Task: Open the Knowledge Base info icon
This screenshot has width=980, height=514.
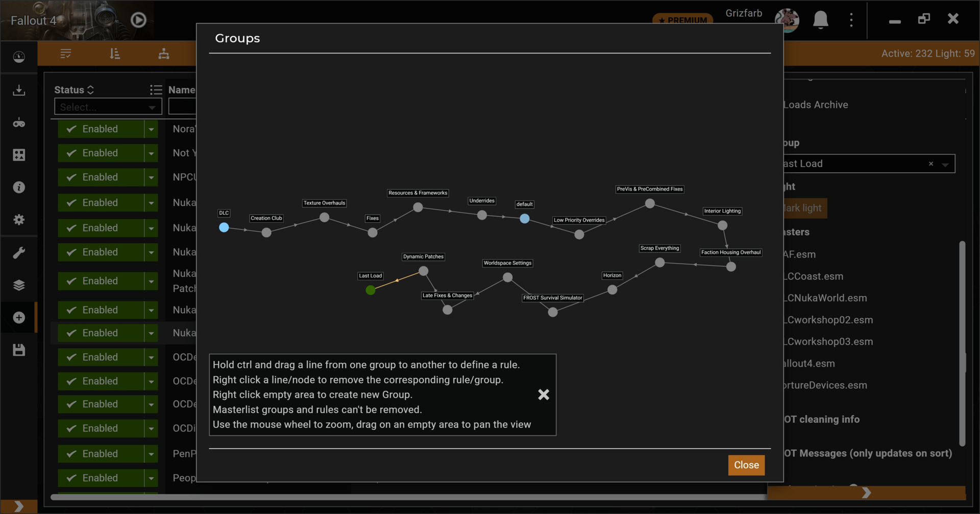Action: pos(19,187)
